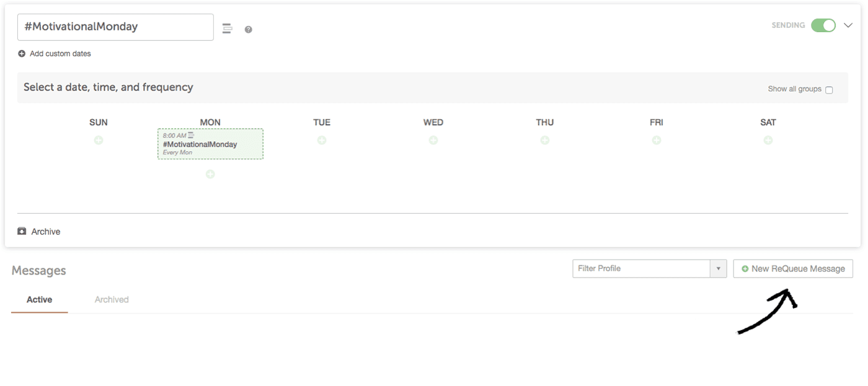The height and width of the screenshot is (386, 868).
Task: Add a time slot on Friday
Action: point(657,140)
